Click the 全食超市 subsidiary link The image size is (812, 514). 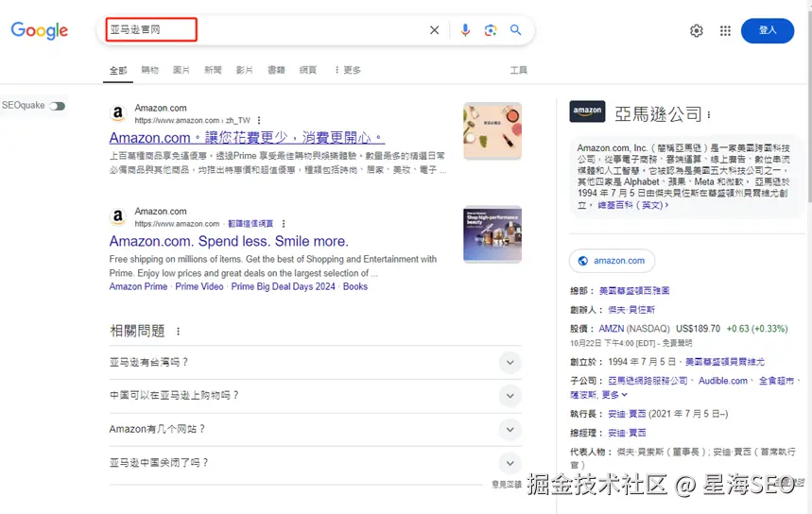[x=776, y=381]
